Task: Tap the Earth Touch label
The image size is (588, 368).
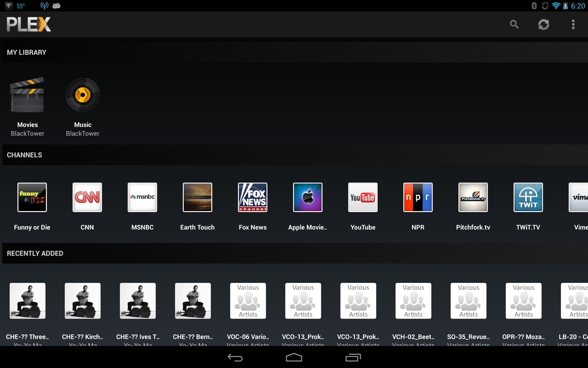Action: [x=198, y=227]
